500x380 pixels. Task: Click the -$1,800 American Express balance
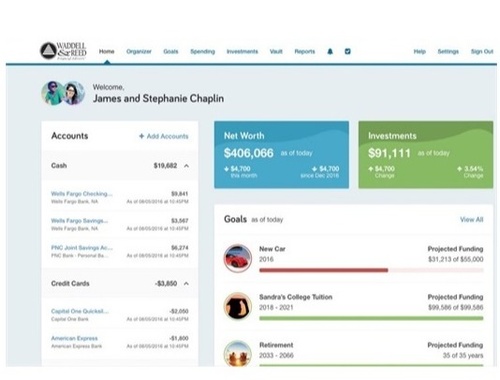click(x=179, y=338)
